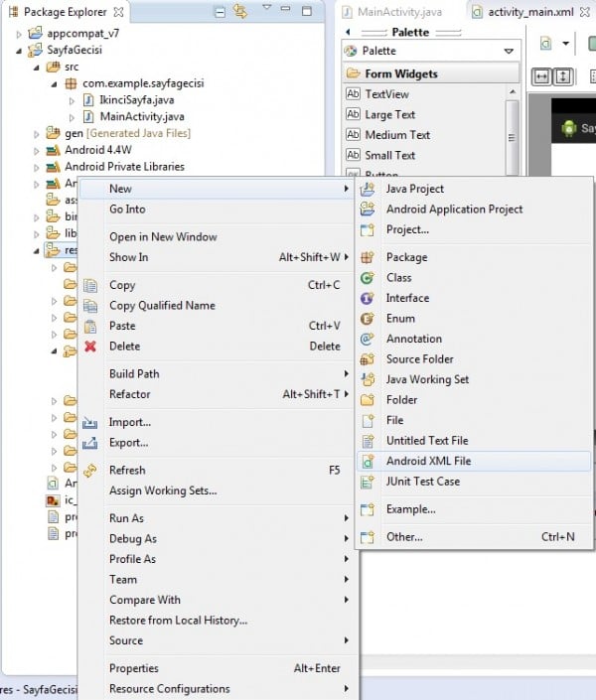Open the Palette dropdown arrow
This screenshot has width=596, height=700.
[x=509, y=51]
